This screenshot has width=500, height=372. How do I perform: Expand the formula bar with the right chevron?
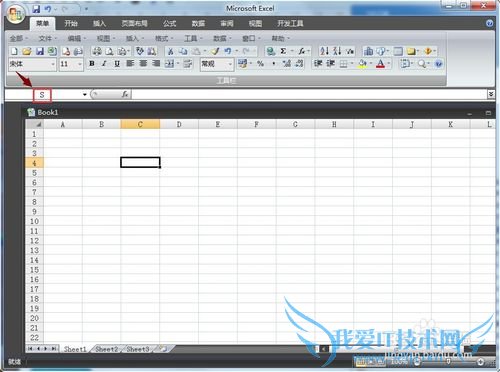pos(491,94)
